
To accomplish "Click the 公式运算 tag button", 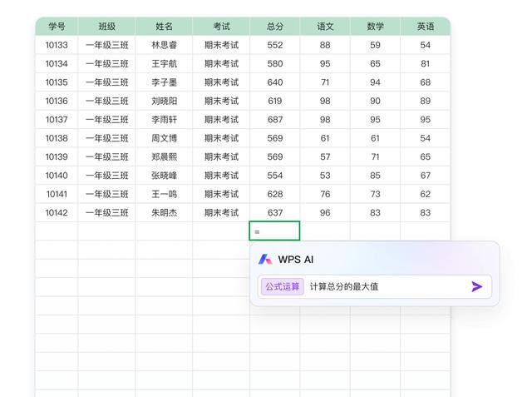I will [283, 286].
